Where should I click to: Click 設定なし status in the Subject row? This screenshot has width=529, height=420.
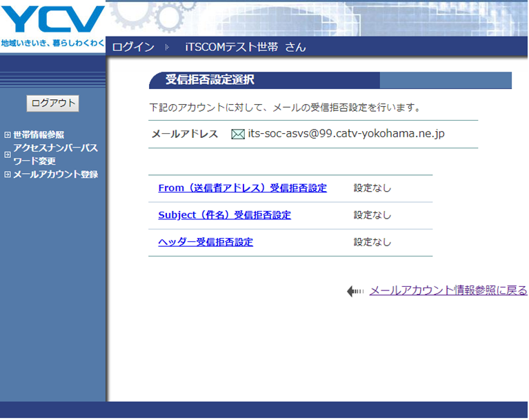pos(372,215)
